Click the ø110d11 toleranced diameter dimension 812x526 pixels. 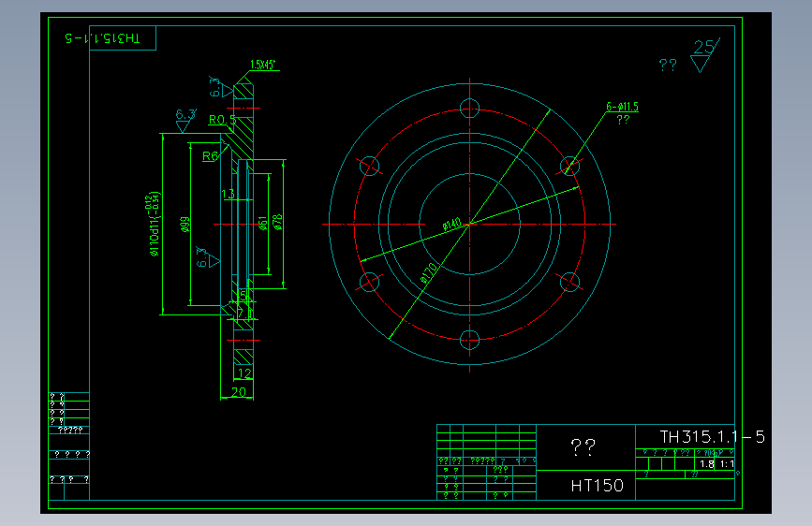(154, 224)
